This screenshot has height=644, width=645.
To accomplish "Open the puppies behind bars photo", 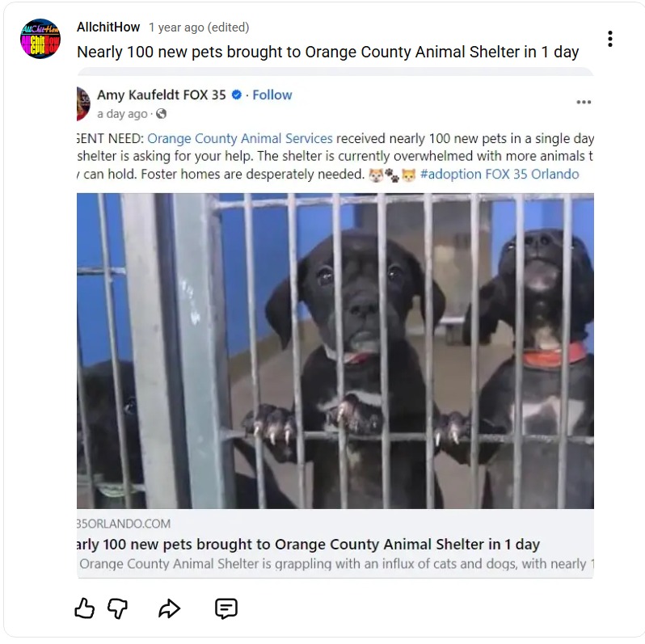I will [335, 351].
